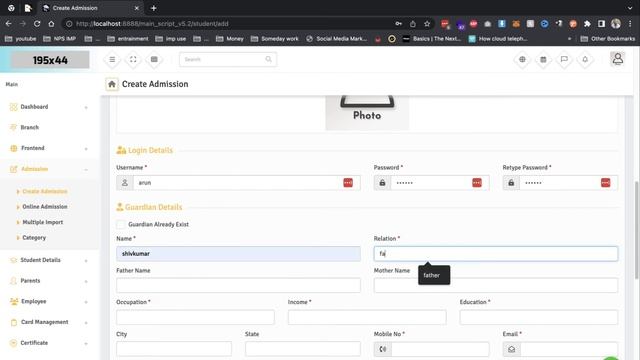Open Branch in the sidebar
This screenshot has height=360, width=640.
click(29, 127)
